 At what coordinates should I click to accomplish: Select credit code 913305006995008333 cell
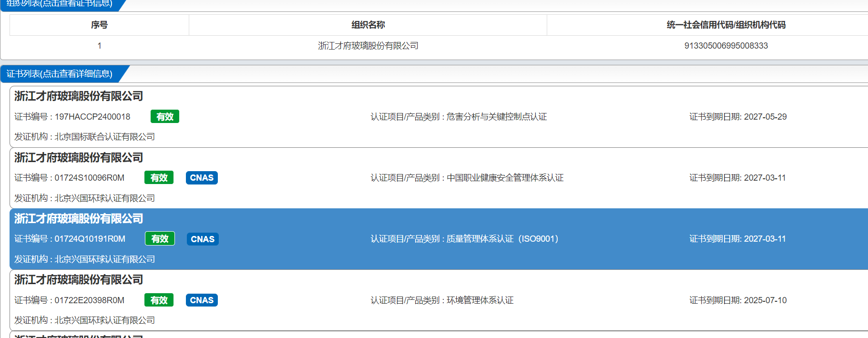coord(726,46)
